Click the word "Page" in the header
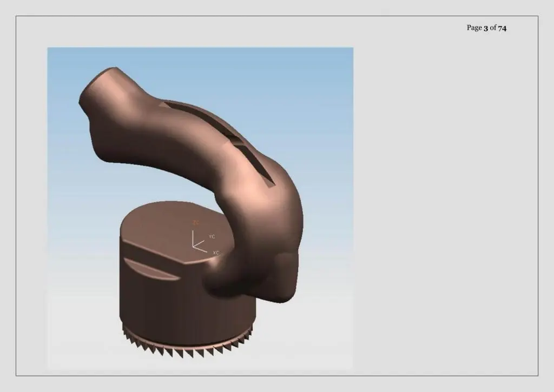The width and height of the screenshot is (554, 392). click(474, 28)
